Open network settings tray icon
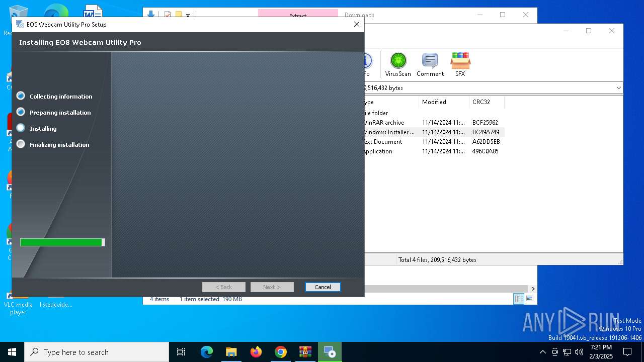644x362 pixels. (x=567, y=352)
